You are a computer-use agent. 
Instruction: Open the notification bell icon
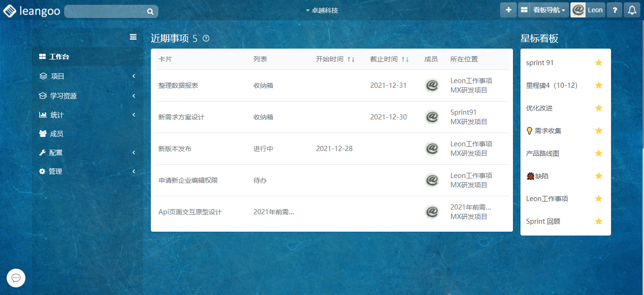632,9
